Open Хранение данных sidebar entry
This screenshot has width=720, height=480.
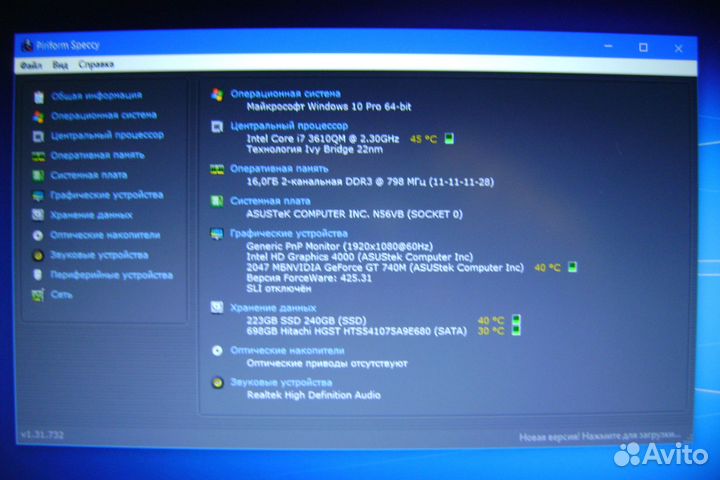(91, 215)
